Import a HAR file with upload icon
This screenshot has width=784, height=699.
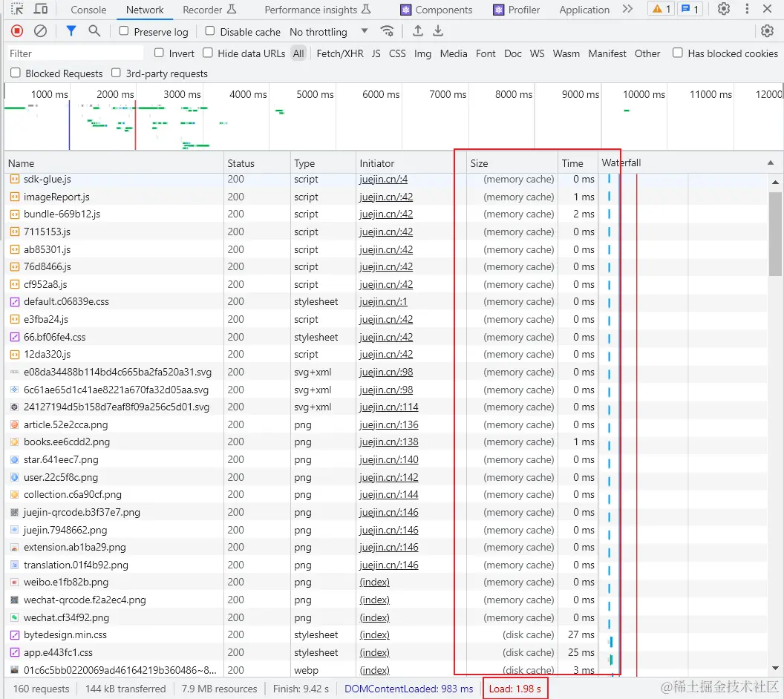417,31
